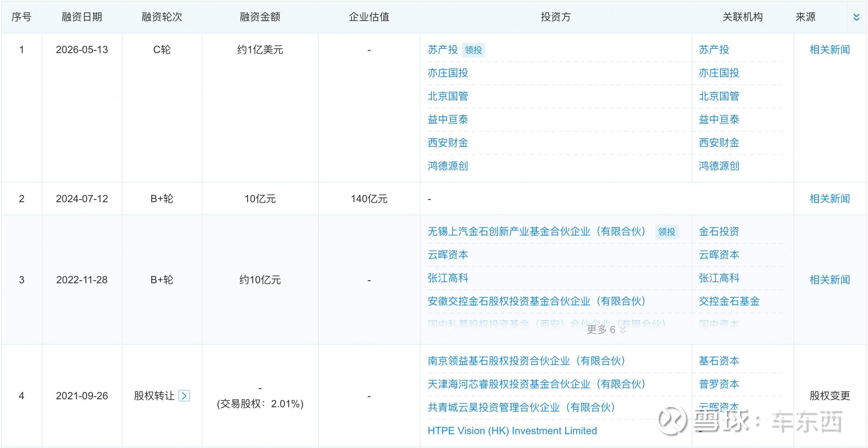
Task: Expand the 更多 6 investors list
Action: pyautogui.click(x=606, y=329)
